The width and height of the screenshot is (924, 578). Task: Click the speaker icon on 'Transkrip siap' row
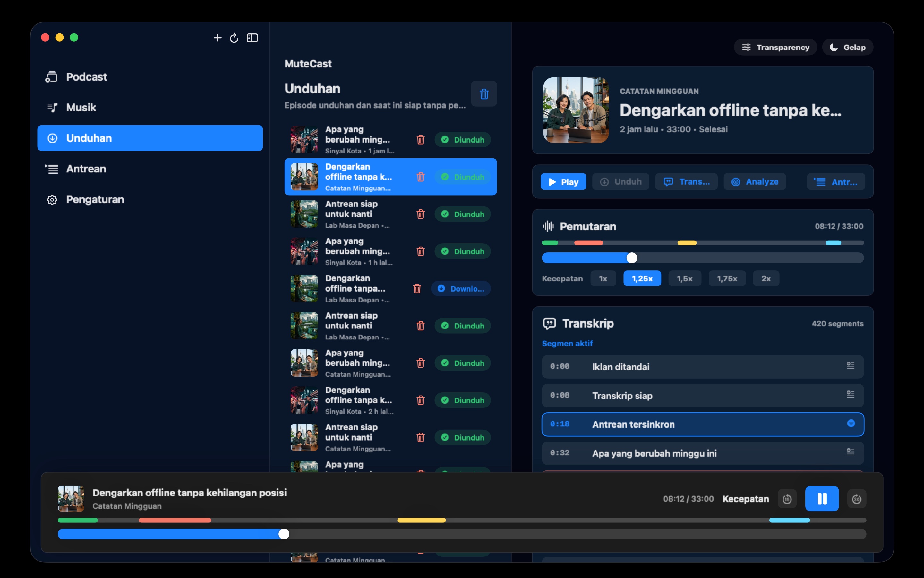coord(850,395)
